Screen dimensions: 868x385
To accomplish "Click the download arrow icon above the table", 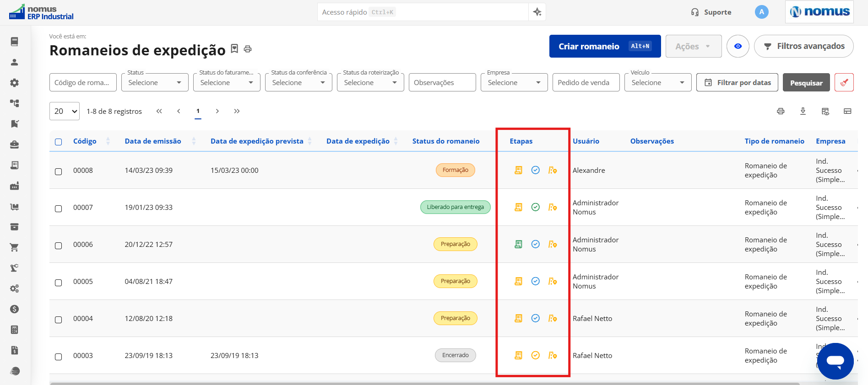I will click(x=803, y=111).
